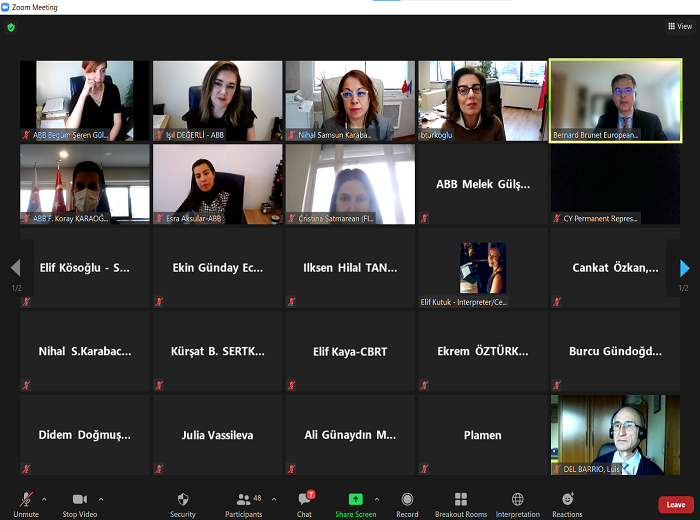This screenshot has width=700, height=520.
Task: Open the Chat panel
Action: click(305, 500)
